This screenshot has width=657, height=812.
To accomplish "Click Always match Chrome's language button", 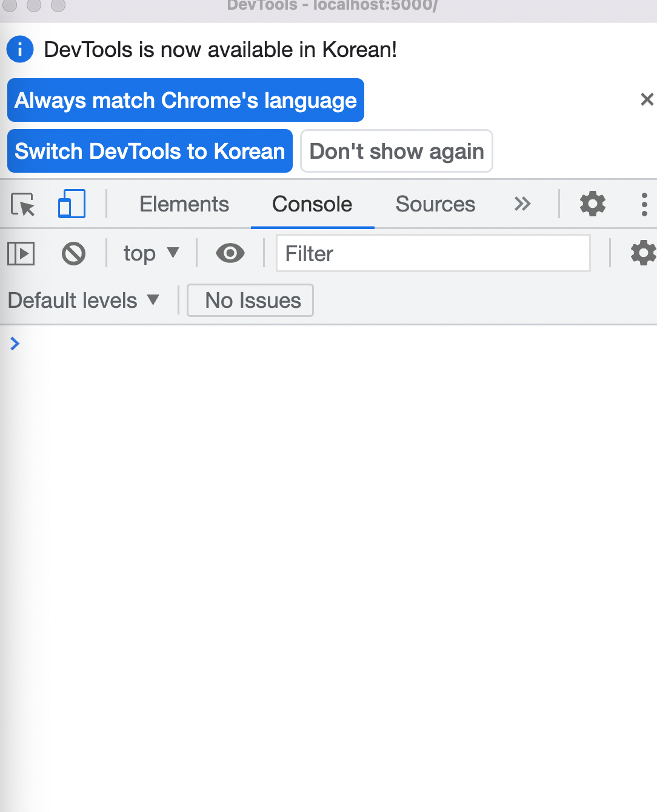I will 185,100.
